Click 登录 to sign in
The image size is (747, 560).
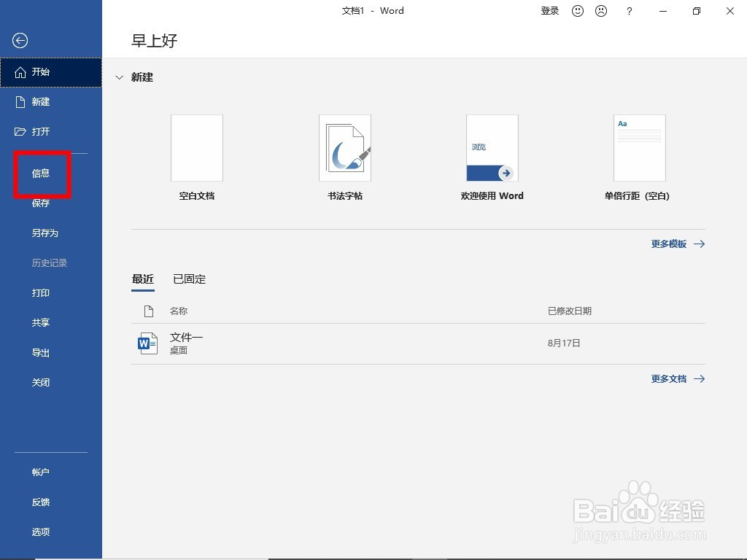(x=549, y=11)
